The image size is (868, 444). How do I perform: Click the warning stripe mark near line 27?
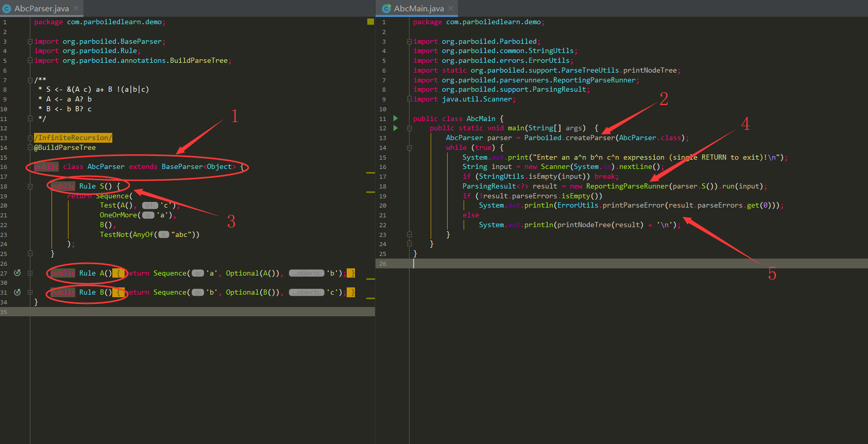tap(370, 279)
